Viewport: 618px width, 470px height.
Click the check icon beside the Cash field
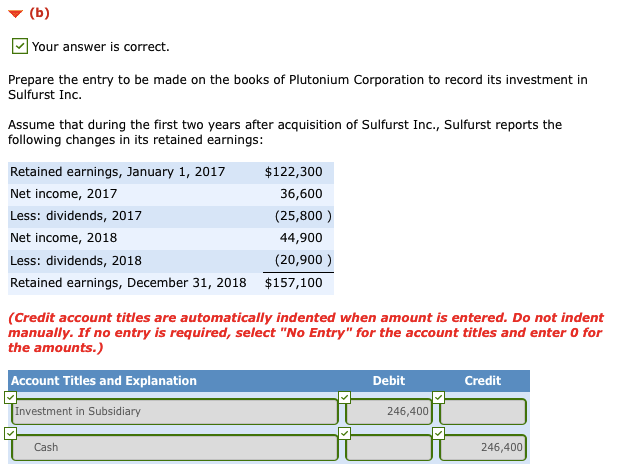tap(9, 434)
